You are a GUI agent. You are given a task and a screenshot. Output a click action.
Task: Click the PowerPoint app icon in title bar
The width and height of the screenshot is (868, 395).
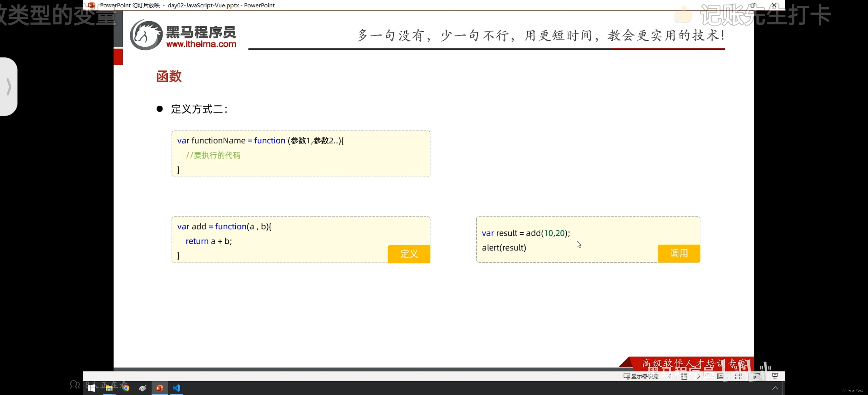tap(91, 5)
